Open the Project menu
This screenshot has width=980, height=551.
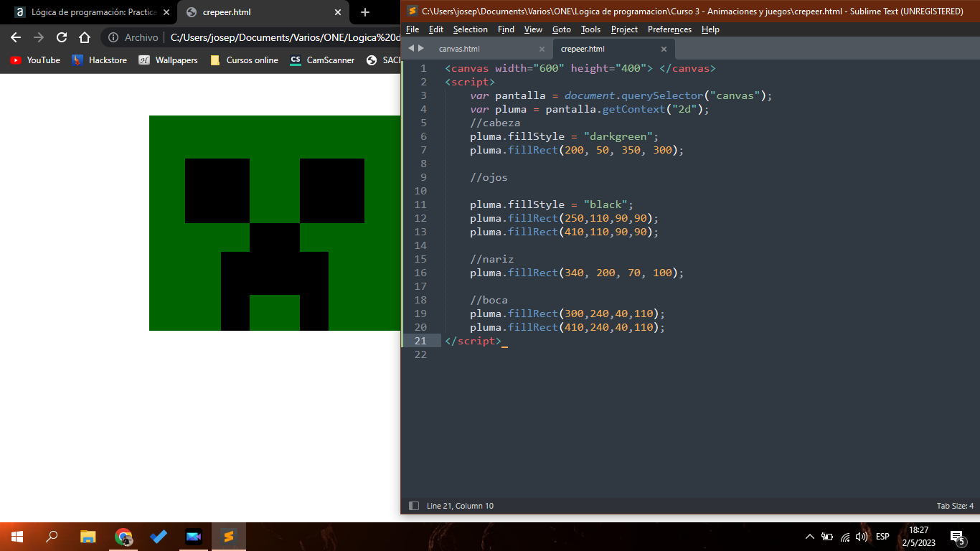click(x=624, y=29)
